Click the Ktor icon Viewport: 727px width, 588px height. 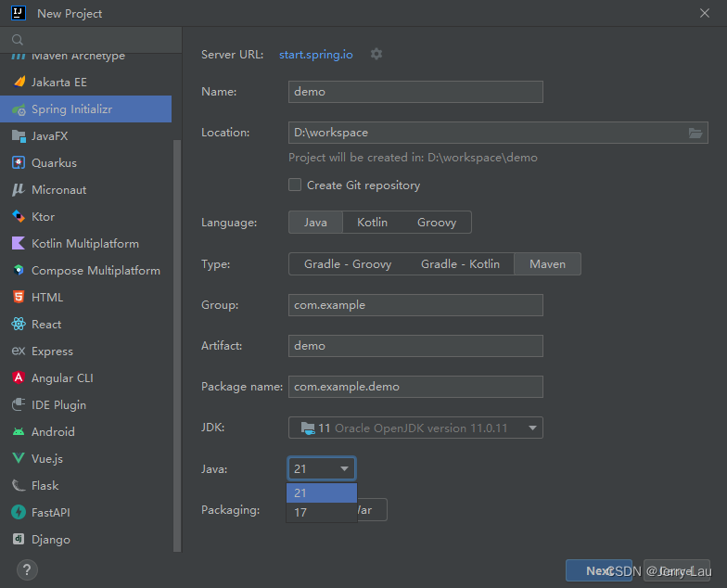pyautogui.click(x=19, y=217)
